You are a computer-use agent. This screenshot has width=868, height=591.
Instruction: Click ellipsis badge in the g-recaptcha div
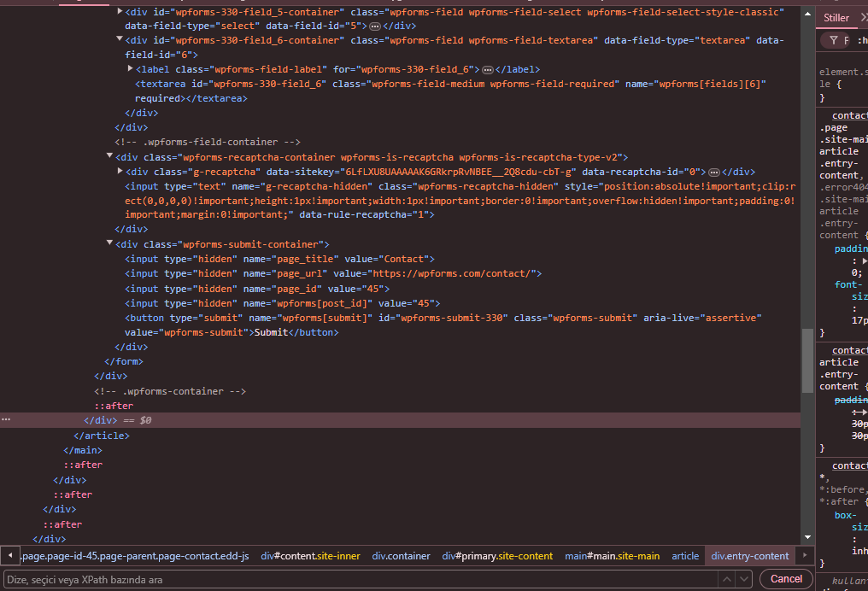tap(714, 173)
